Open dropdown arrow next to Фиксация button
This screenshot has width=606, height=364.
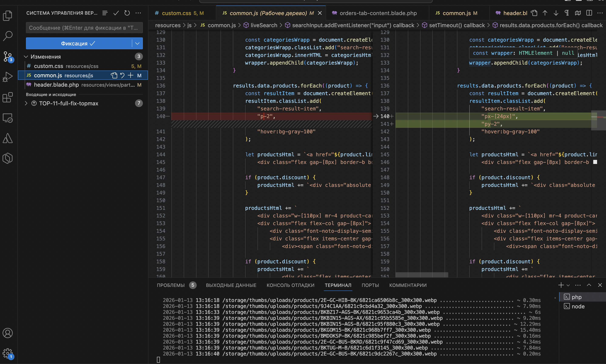138,43
